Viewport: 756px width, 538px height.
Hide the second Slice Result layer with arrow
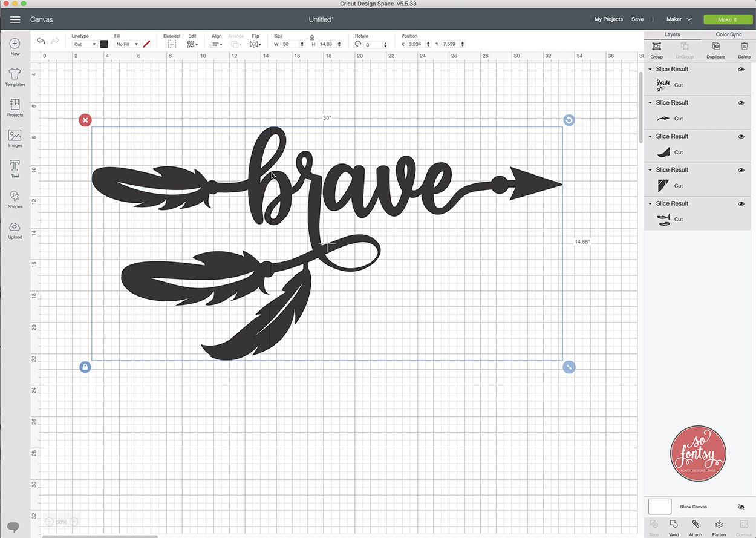pyautogui.click(x=741, y=103)
